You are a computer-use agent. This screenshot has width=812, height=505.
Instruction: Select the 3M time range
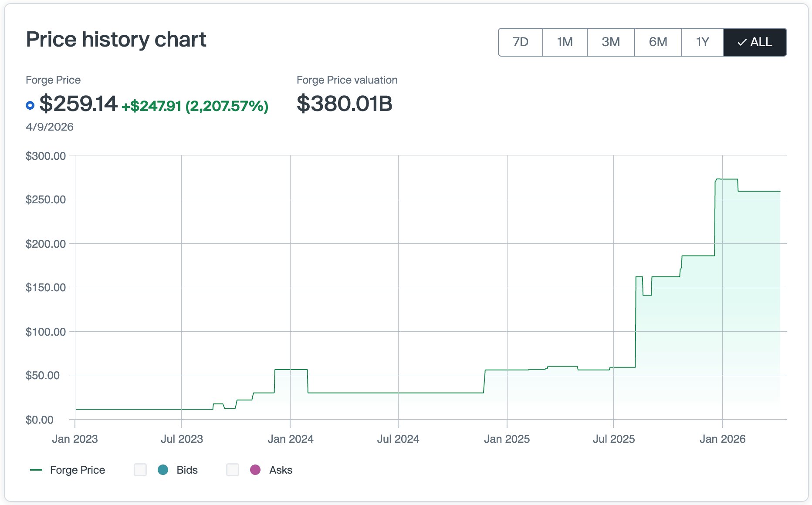click(611, 42)
